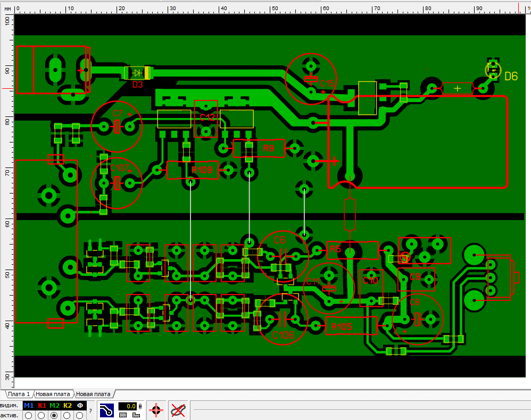The width and height of the screenshot is (531, 420).
Task: Select capacitor label C9
Action: pyautogui.click(x=415, y=276)
